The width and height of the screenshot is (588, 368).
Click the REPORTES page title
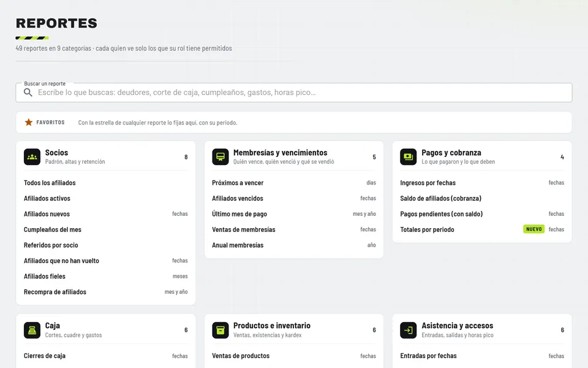coord(56,23)
